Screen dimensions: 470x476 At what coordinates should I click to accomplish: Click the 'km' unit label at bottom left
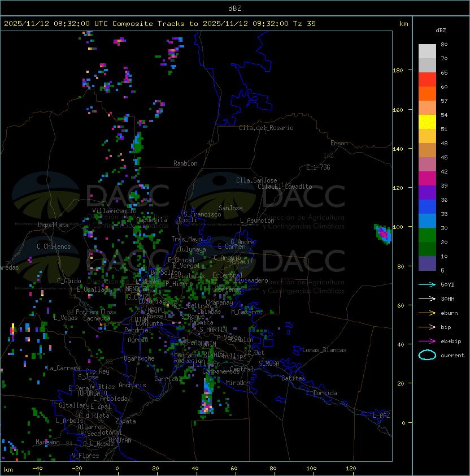pyautogui.click(x=8, y=470)
